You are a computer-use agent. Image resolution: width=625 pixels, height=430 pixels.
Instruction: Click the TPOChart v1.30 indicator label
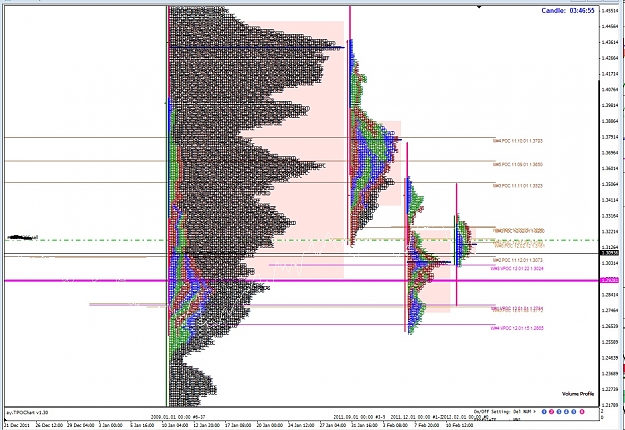pos(27,412)
